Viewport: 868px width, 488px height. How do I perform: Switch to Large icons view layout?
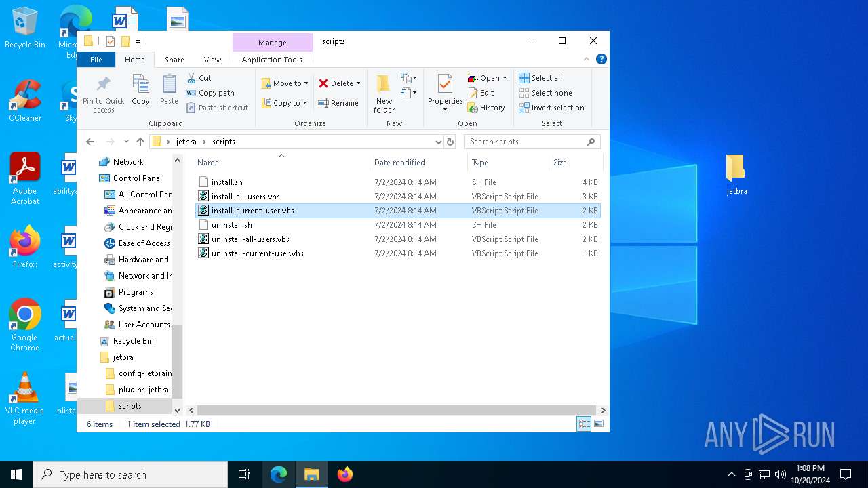click(x=599, y=424)
